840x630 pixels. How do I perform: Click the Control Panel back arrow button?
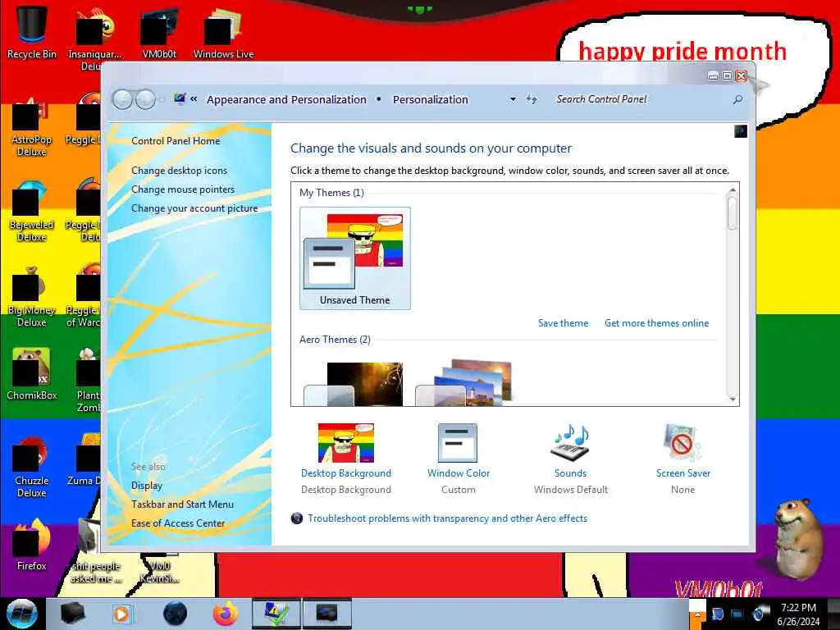coord(123,99)
